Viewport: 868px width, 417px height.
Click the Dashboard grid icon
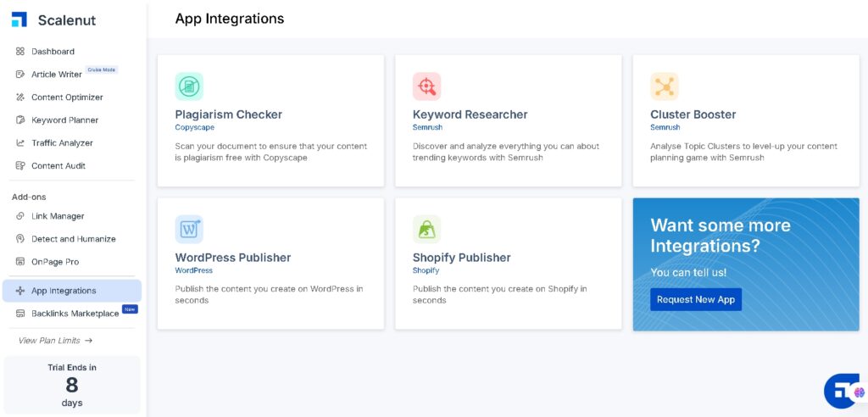tap(20, 52)
